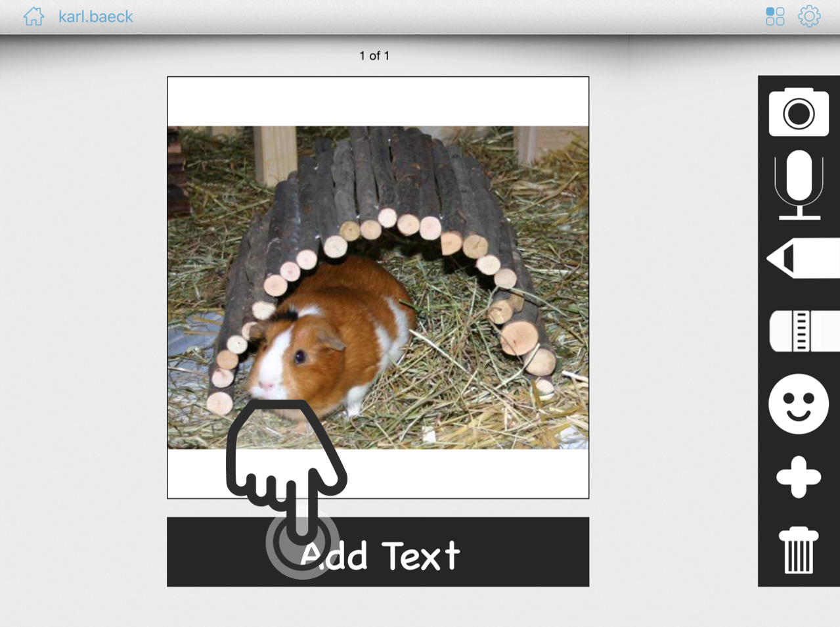Open the page grid overview icon
Screen dimensions: 840x627
pos(775,16)
